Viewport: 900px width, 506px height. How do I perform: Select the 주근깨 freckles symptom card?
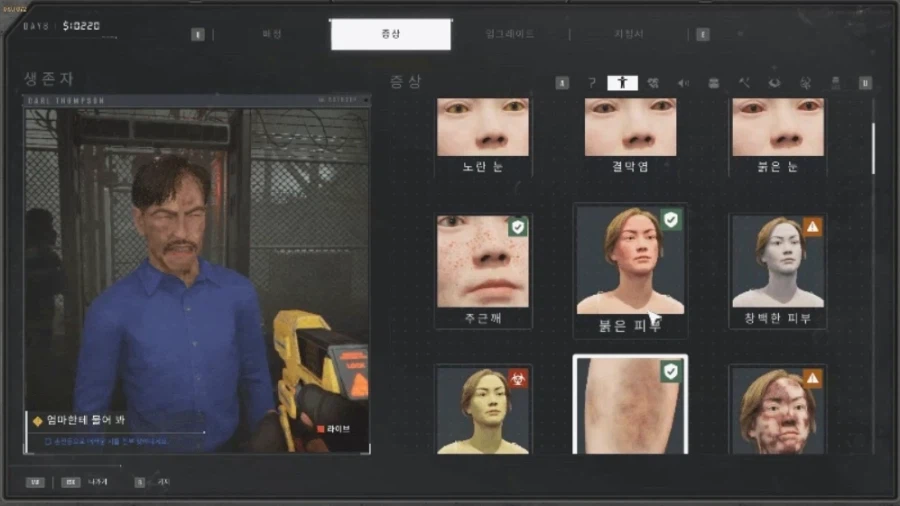[x=483, y=268]
